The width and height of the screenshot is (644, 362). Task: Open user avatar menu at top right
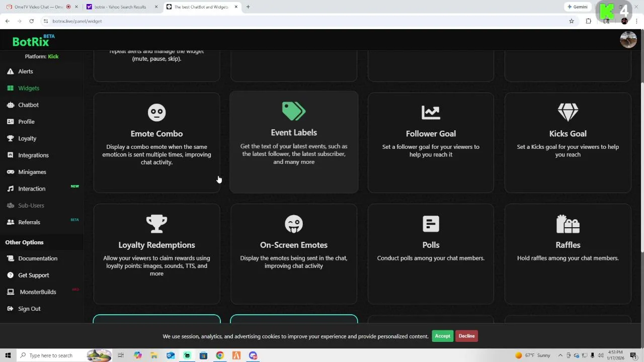click(628, 40)
